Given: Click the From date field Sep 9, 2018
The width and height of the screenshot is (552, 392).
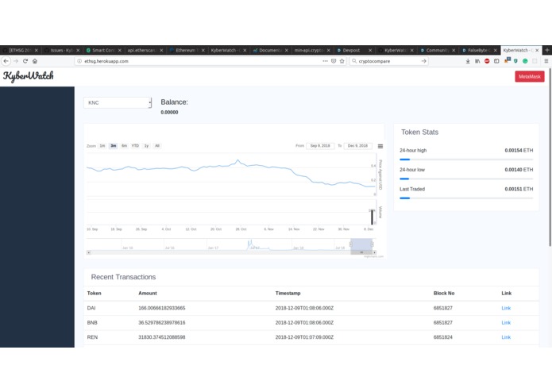Looking at the screenshot, I should 320,146.
